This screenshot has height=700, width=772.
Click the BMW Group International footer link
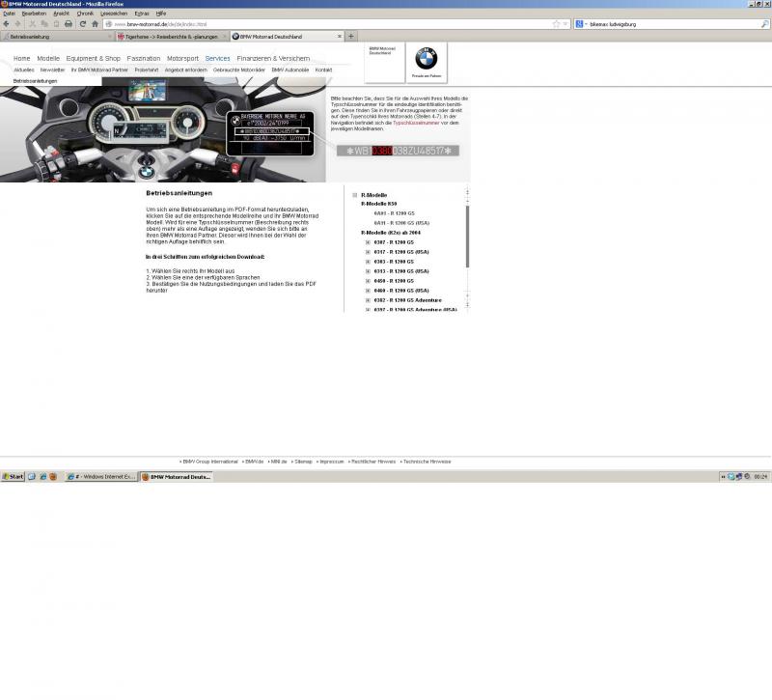point(208,462)
